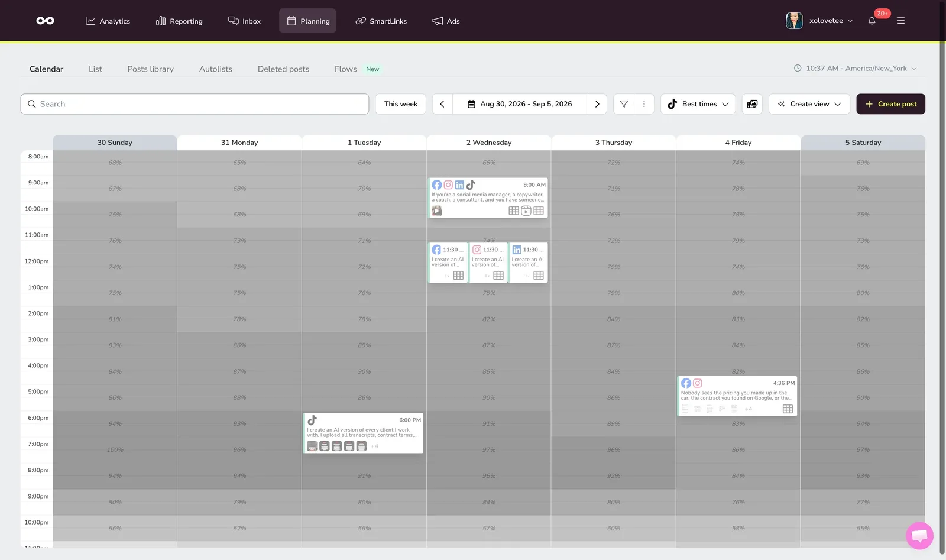
Task: Open the Reporting menu
Action: [179, 21]
